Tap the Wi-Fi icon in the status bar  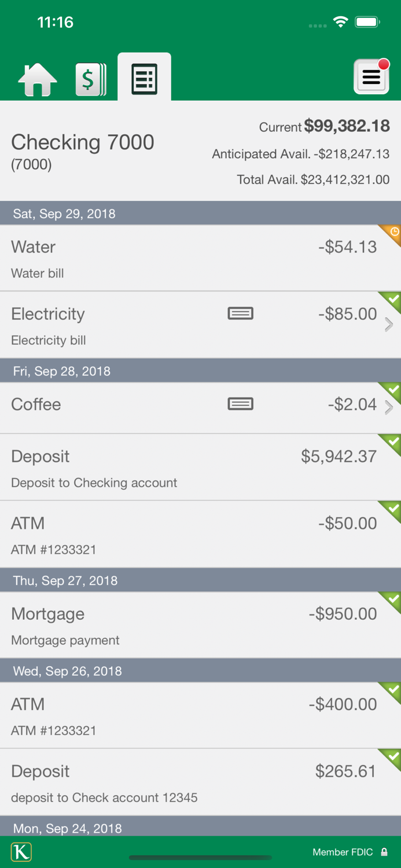[x=341, y=21]
